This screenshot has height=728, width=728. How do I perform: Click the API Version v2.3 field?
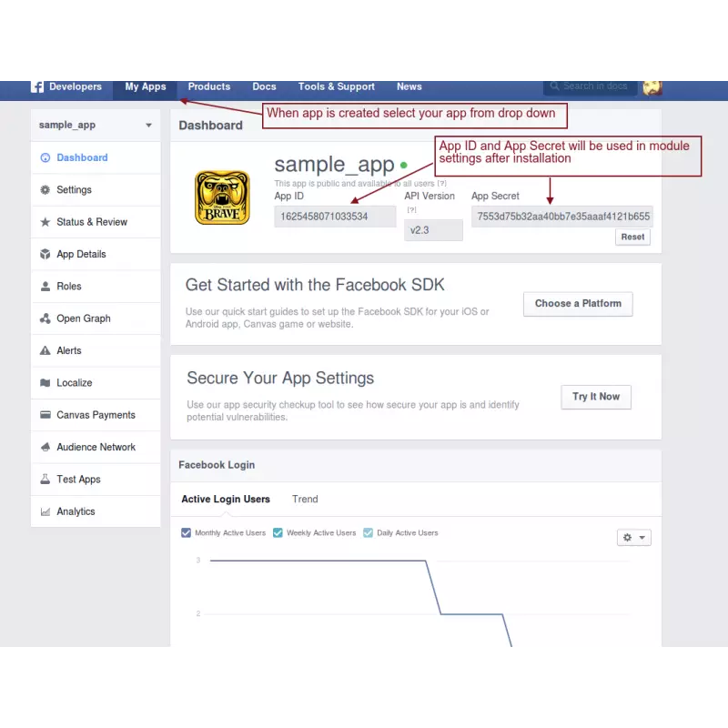433,230
